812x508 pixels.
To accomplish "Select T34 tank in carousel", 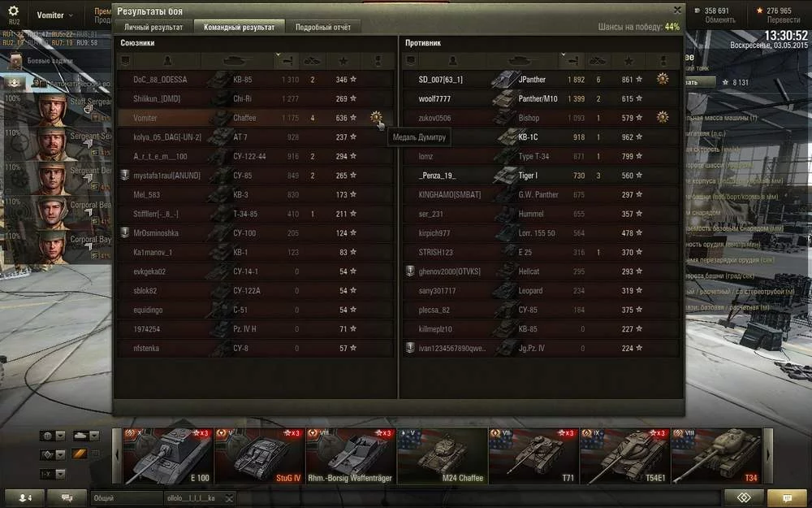I will tap(716, 456).
